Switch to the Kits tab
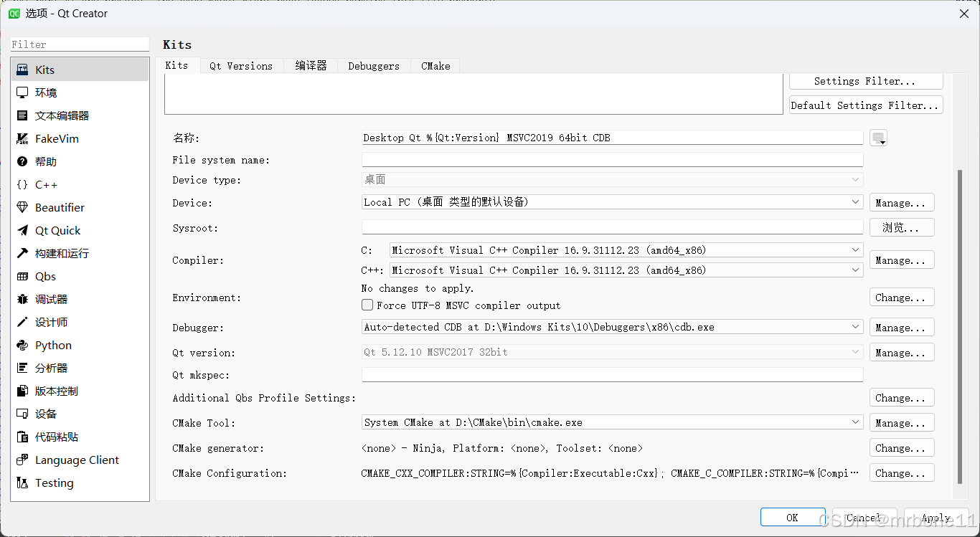The width and height of the screenshot is (980, 537). tap(177, 65)
